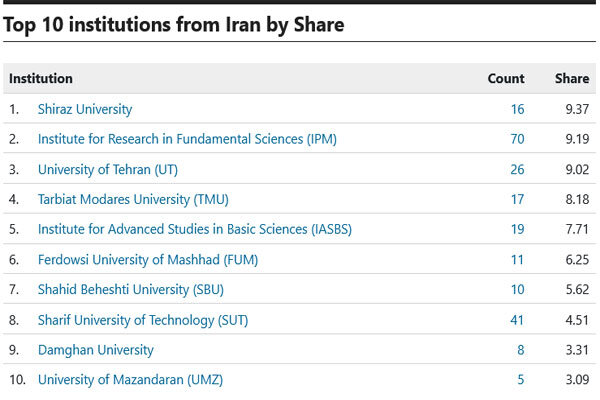Click count 26 for University of Tehran
This screenshot has height=400, width=600.
click(x=517, y=169)
